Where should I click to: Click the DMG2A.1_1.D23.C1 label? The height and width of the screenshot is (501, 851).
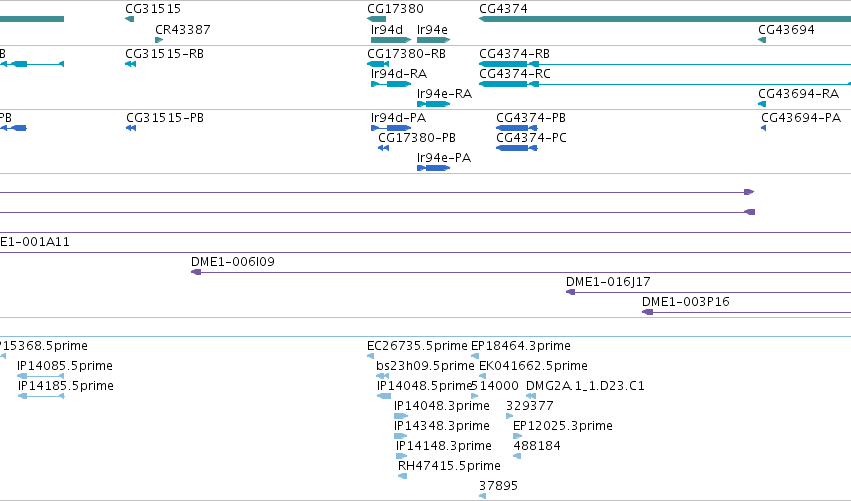tap(585, 386)
